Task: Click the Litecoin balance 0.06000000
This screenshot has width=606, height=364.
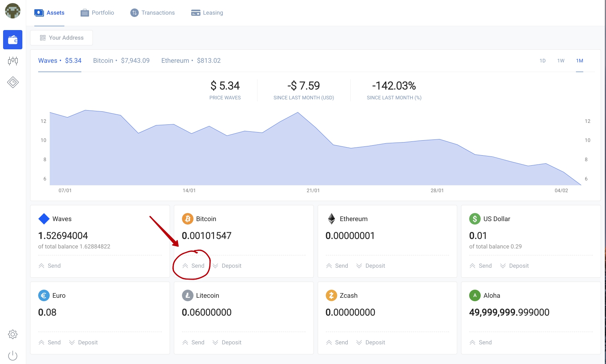Action: click(x=207, y=312)
